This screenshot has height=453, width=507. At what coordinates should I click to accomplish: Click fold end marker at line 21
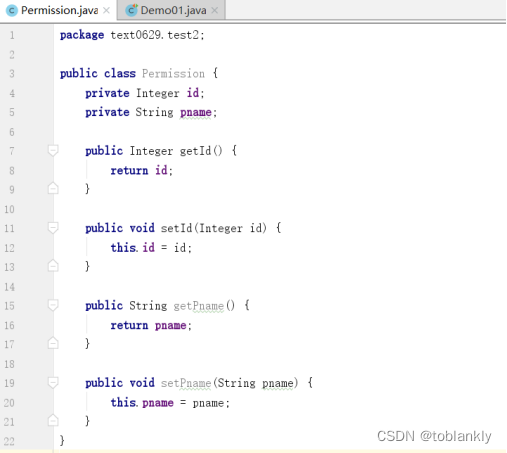[x=53, y=421]
